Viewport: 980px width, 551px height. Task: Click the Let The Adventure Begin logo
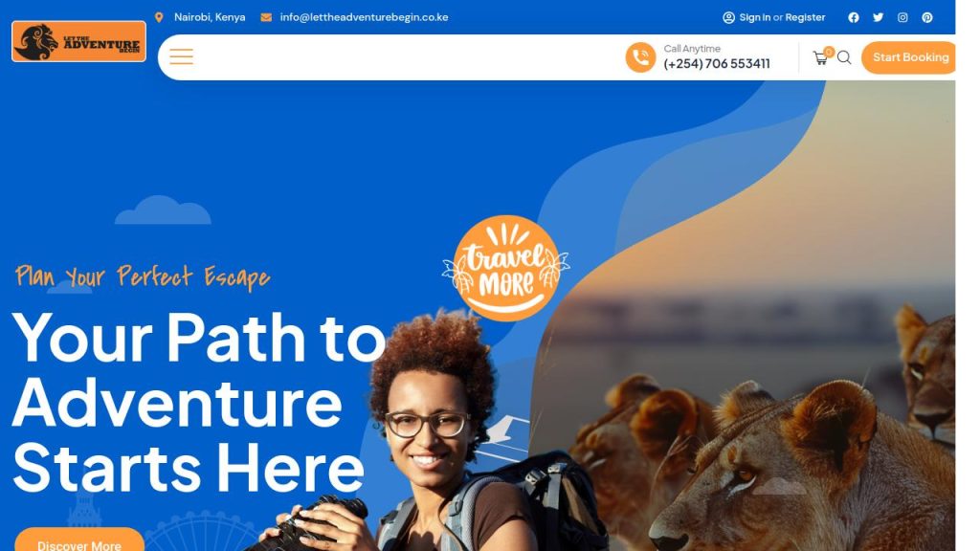click(x=78, y=41)
